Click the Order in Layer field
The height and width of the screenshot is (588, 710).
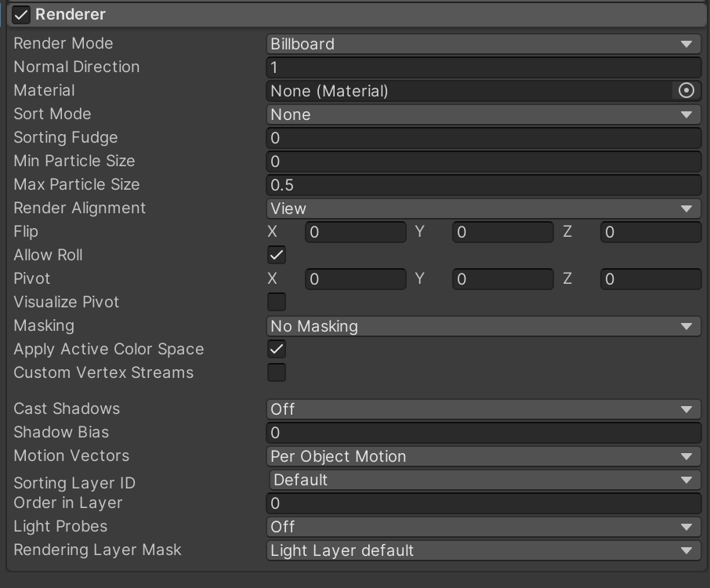(484, 503)
